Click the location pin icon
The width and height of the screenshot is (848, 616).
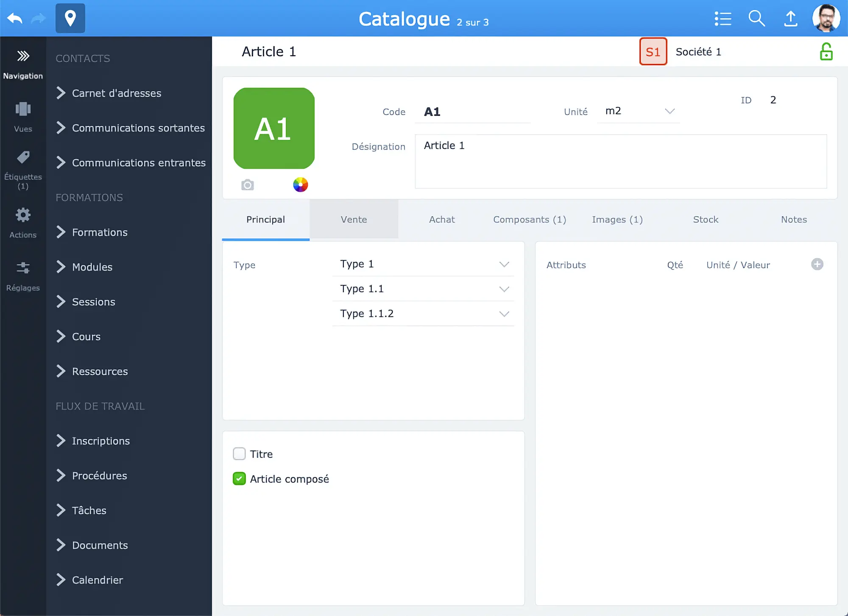[70, 18]
